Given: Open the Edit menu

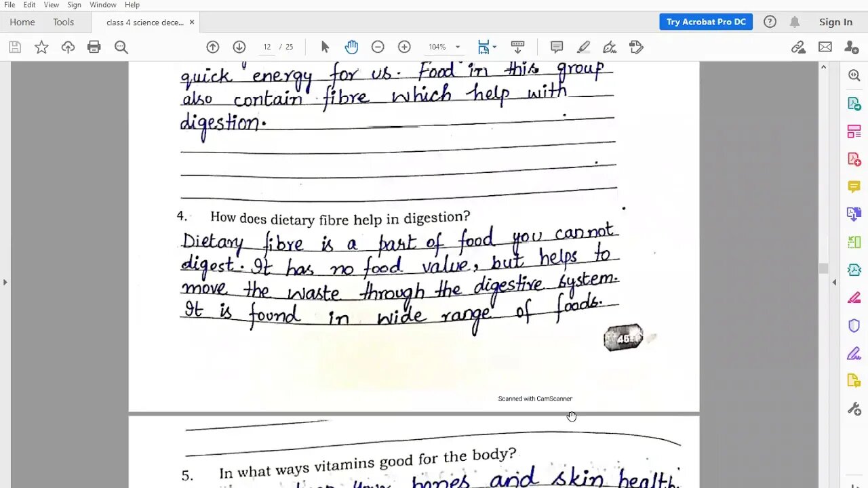Looking at the screenshot, I should [x=30, y=5].
